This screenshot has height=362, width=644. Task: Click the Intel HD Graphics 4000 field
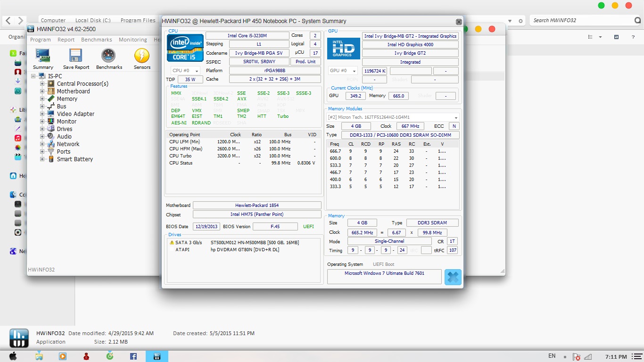click(x=410, y=45)
